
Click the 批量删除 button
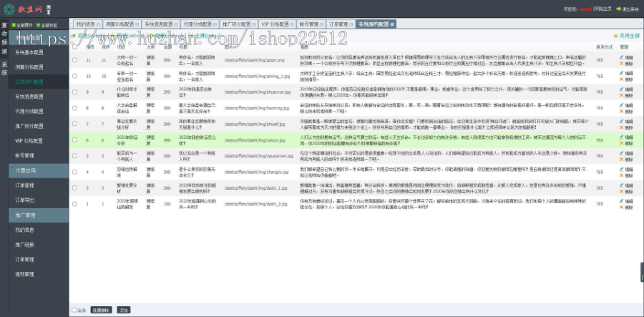[x=101, y=310]
